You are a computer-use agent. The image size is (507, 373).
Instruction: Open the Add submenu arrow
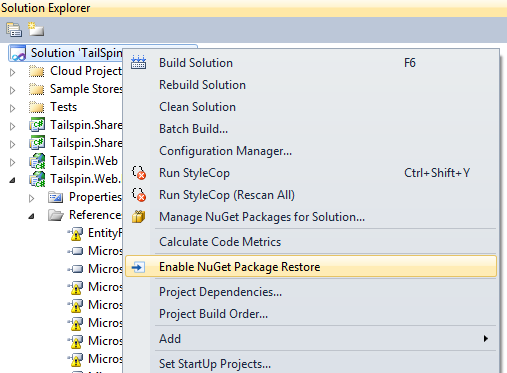pyautogui.click(x=486, y=339)
